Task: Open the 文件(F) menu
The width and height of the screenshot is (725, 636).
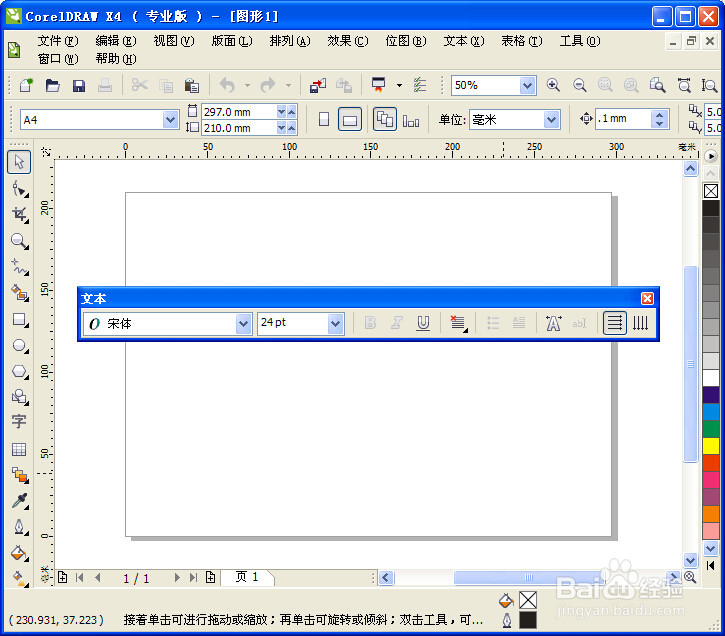Action: (x=58, y=41)
